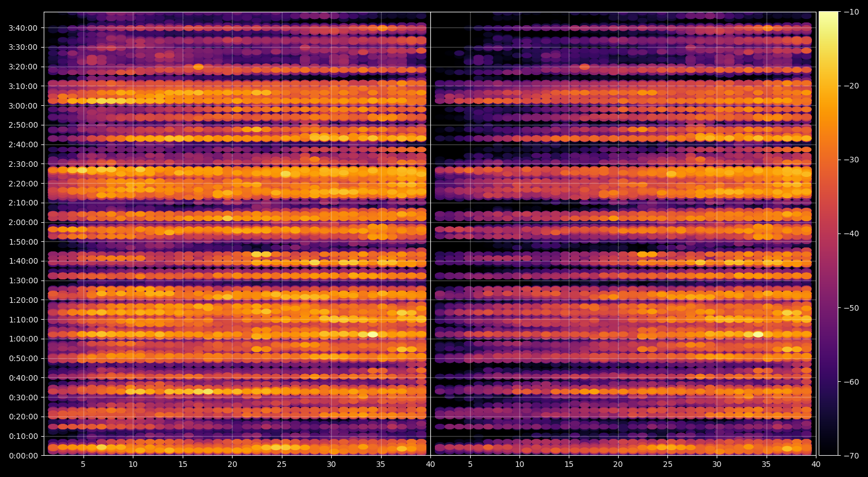Click the 0:30:00 y-axis tick label
Image resolution: width=868 pixels, height=477 pixels.
(x=23, y=397)
